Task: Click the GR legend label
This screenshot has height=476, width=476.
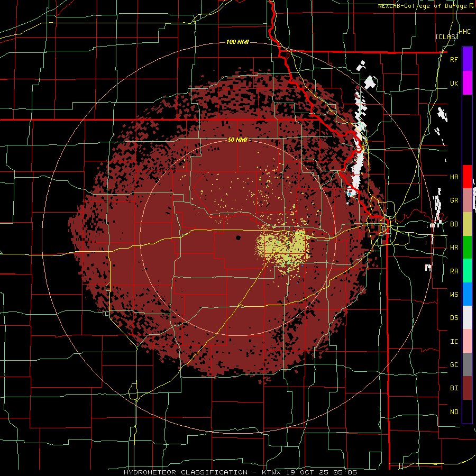Action: [454, 200]
